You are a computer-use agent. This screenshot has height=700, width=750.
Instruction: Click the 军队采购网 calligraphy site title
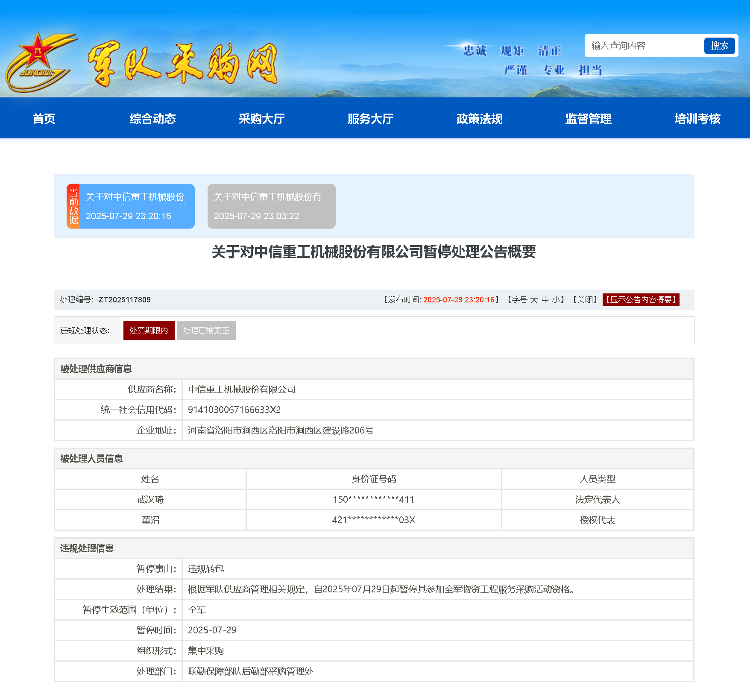pyautogui.click(x=183, y=63)
